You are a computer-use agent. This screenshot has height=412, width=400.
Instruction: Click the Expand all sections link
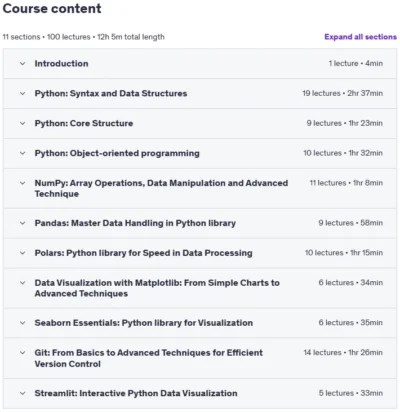[x=361, y=37]
